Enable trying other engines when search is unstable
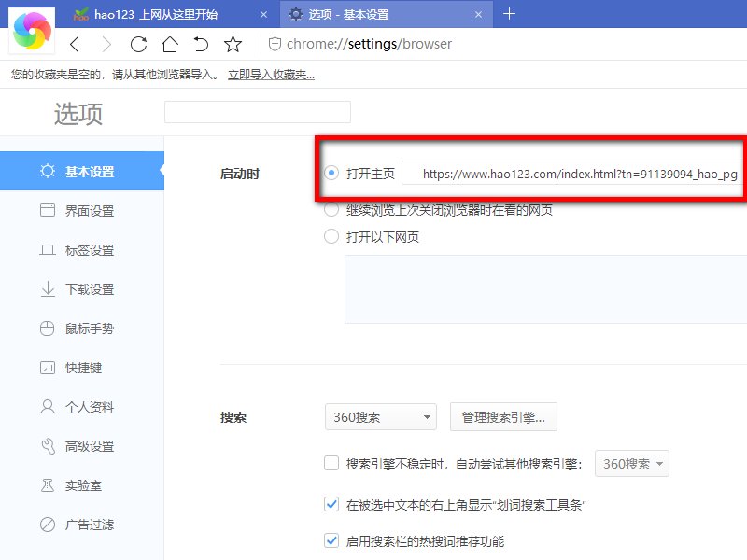747x560 pixels. pyautogui.click(x=331, y=463)
